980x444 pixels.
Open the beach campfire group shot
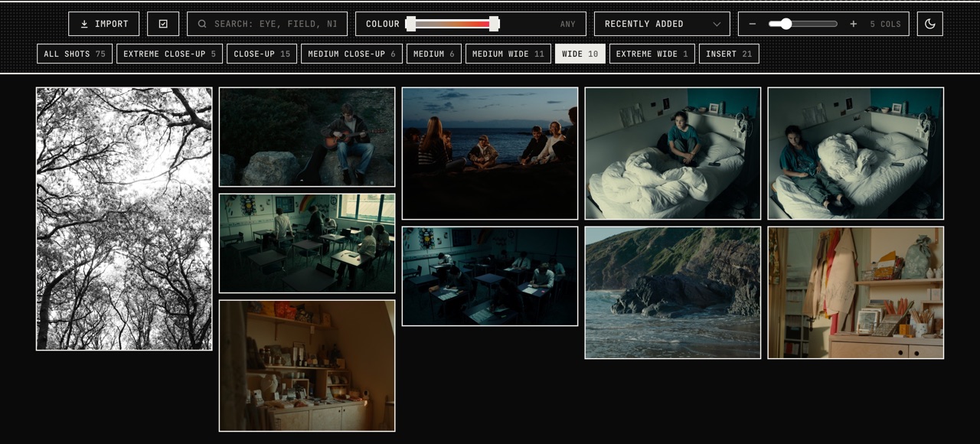490,153
